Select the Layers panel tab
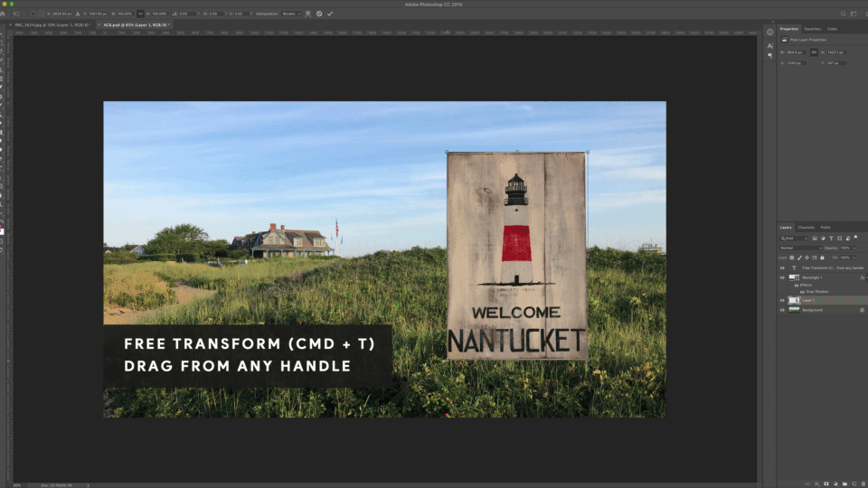The width and height of the screenshot is (868, 488). pyautogui.click(x=786, y=228)
